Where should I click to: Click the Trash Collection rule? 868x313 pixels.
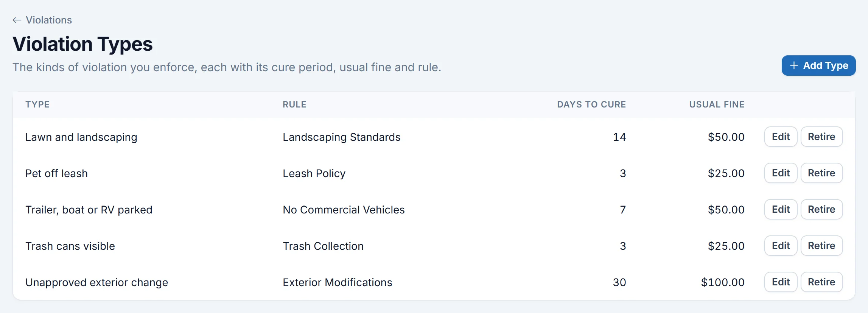[323, 246]
